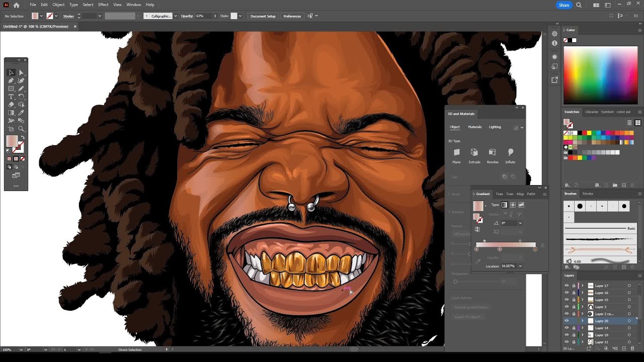The height and width of the screenshot is (362, 644).
Task: Choose the Zoom magnifier tool
Action: tap(21, 129)
